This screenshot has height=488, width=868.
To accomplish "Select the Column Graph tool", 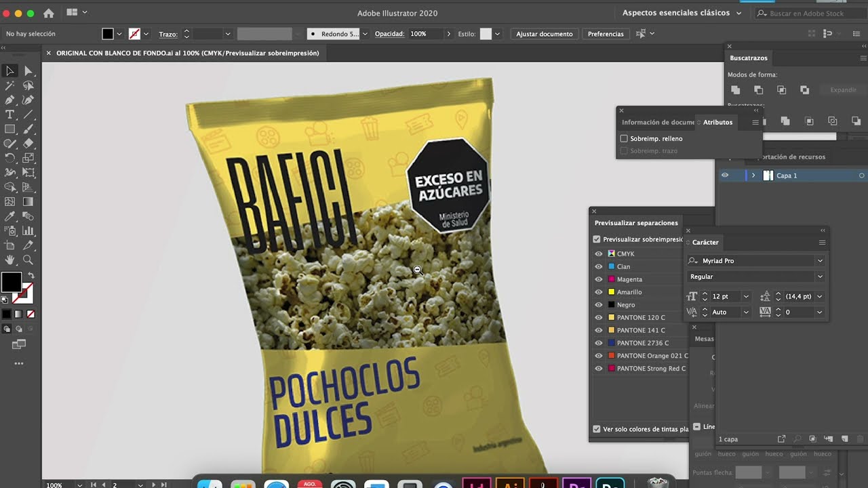I will pyautogui.click(x=28, y=230).
